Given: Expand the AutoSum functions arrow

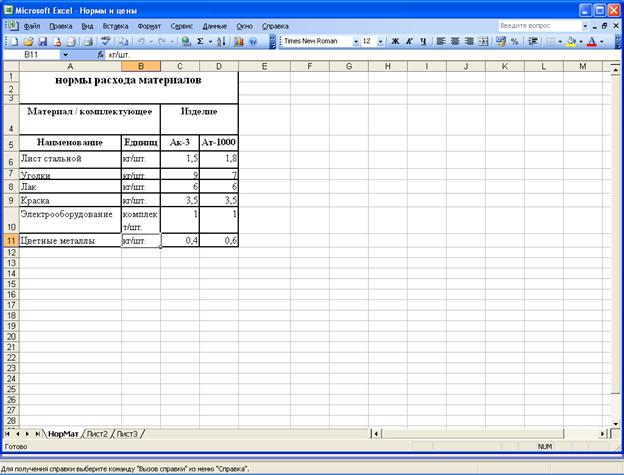Looking at the screenshot, I should (x=211, y=41).
